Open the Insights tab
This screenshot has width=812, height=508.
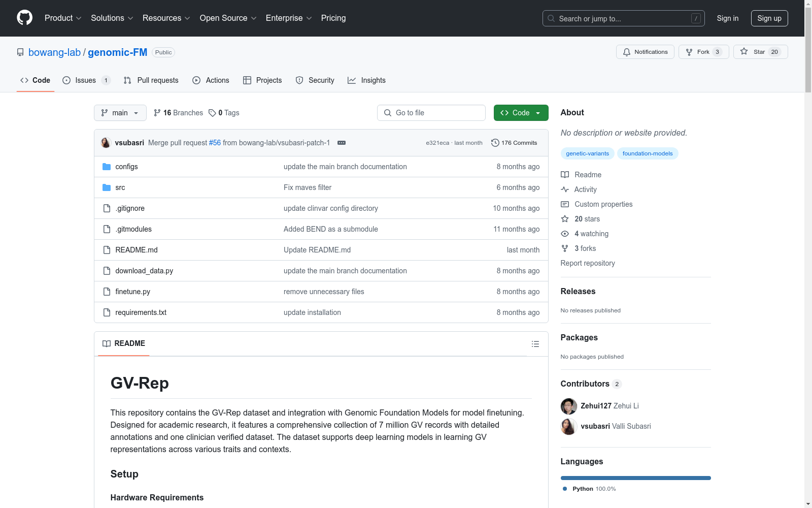366,80
